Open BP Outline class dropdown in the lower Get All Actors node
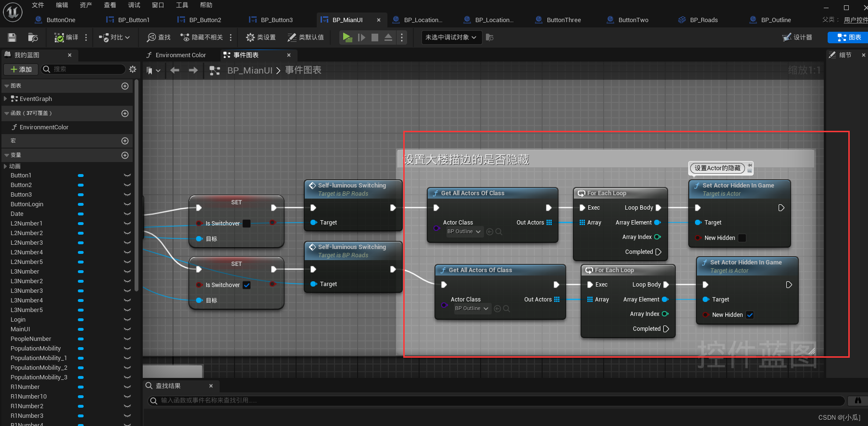This screenshot has height=426, width=868. pos(472,309)
